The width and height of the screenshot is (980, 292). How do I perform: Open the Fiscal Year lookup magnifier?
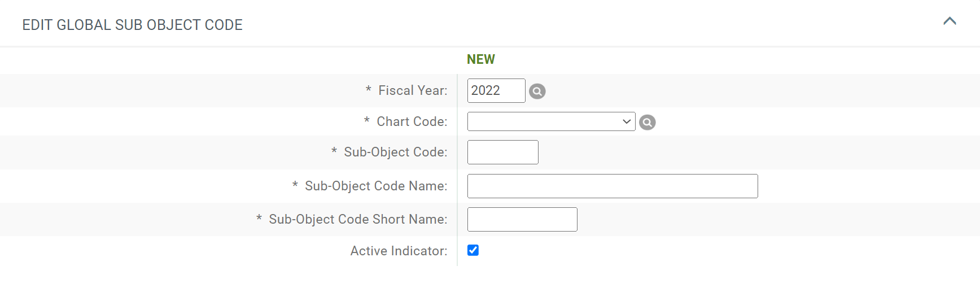[x=537, y=91]
